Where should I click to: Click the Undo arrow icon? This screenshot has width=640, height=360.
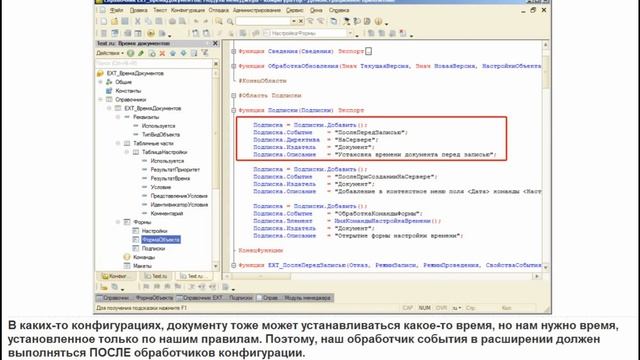196,21
